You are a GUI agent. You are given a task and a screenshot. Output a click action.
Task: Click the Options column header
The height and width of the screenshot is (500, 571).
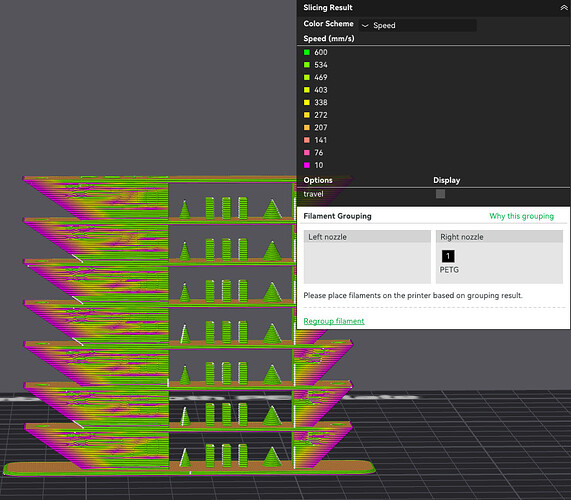[318, 180]
